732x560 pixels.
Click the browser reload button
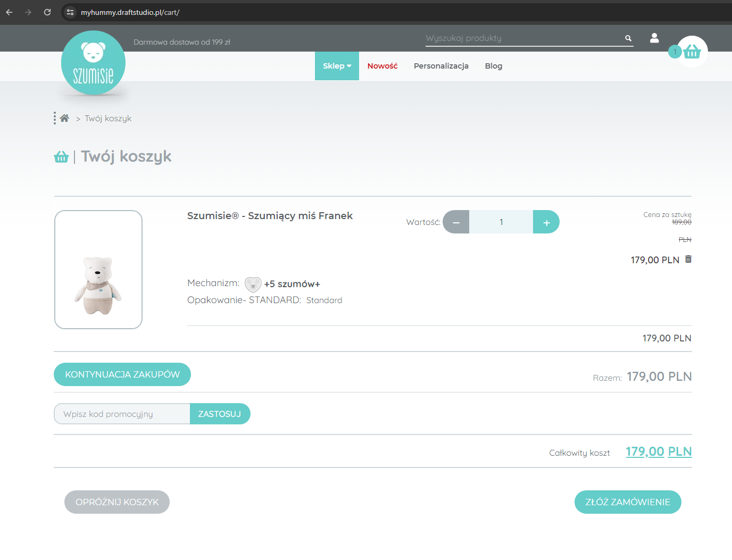[47, 12]
